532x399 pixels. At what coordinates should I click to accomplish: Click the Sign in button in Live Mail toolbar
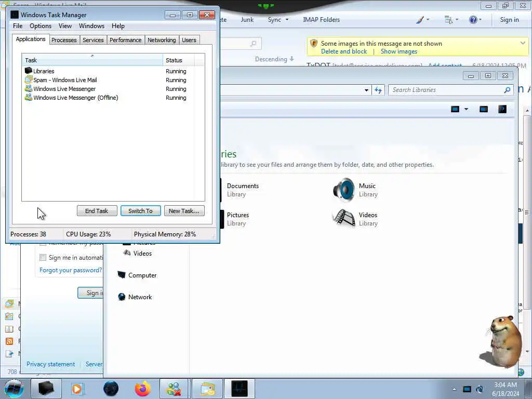point(509,20)
